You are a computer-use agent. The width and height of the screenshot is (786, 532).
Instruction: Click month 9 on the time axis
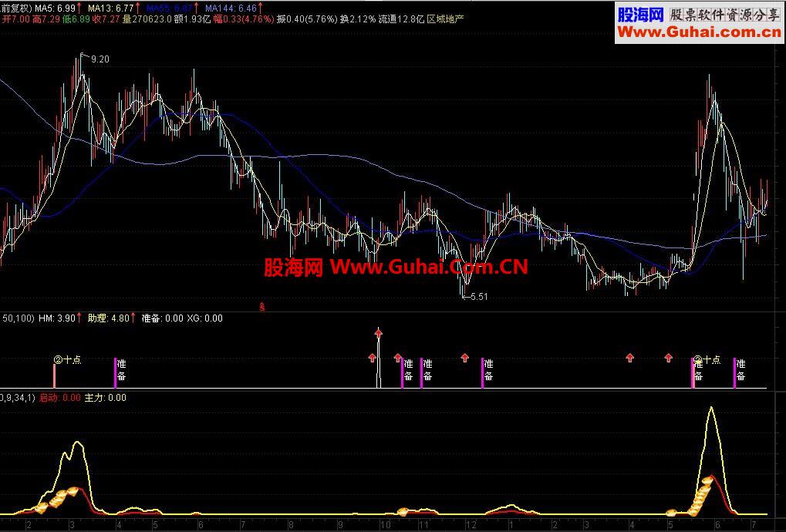[x=340, y=525]
